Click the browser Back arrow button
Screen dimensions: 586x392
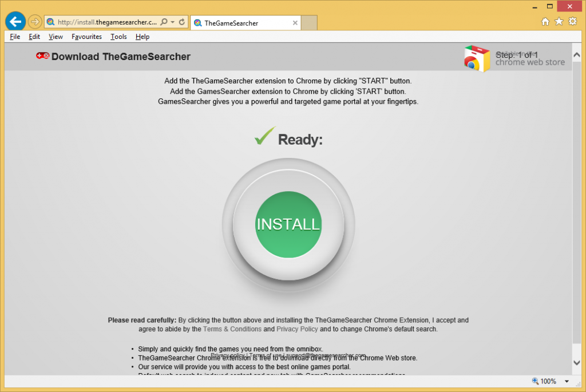click(15, 22)
